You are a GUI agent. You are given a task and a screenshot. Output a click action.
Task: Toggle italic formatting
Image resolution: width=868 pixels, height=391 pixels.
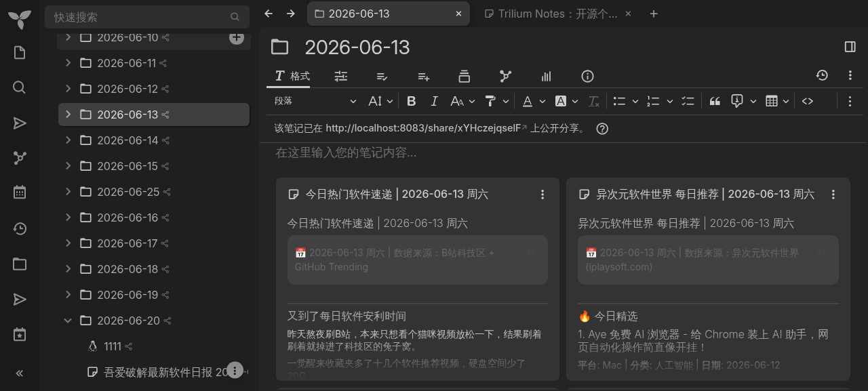click(434, 101)
